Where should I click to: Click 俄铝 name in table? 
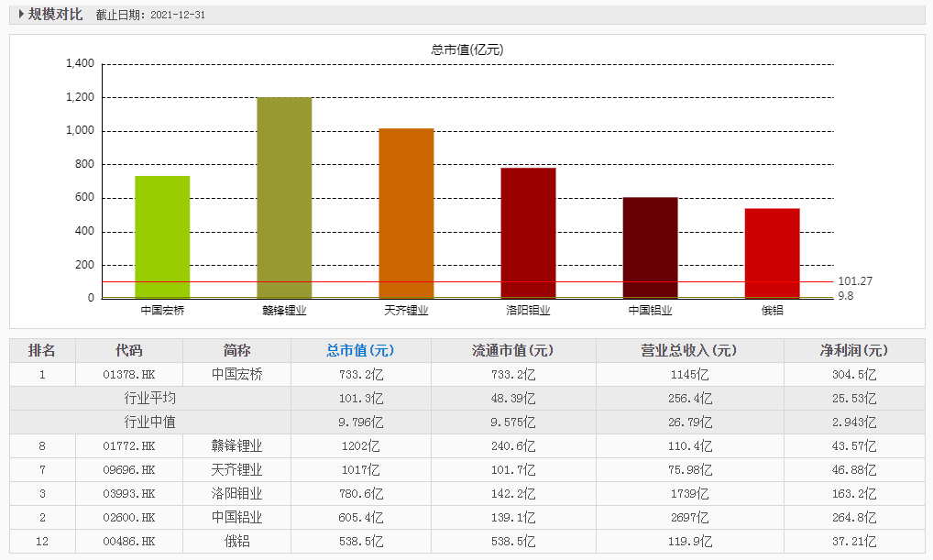(x=236, y=541)
